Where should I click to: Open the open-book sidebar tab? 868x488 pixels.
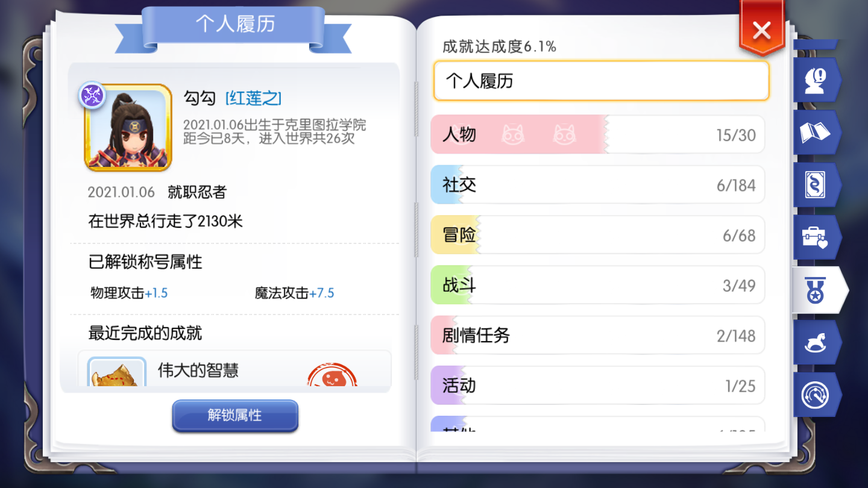817,132
